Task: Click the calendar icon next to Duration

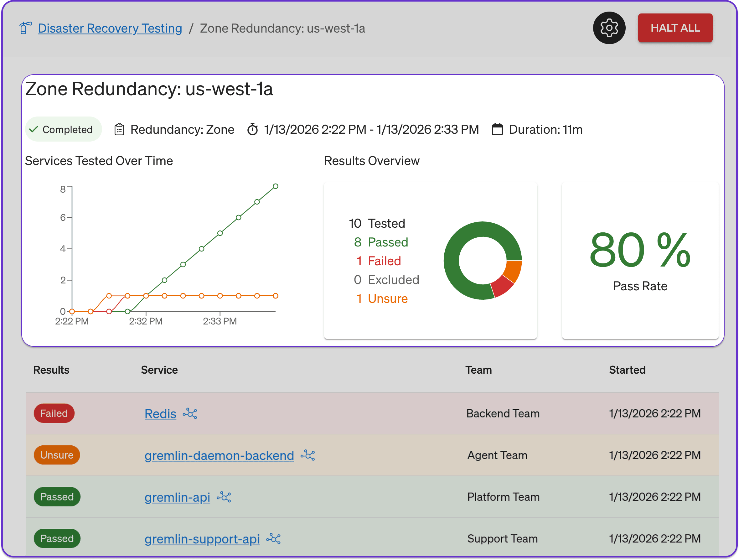Action: tap(497, 129)
